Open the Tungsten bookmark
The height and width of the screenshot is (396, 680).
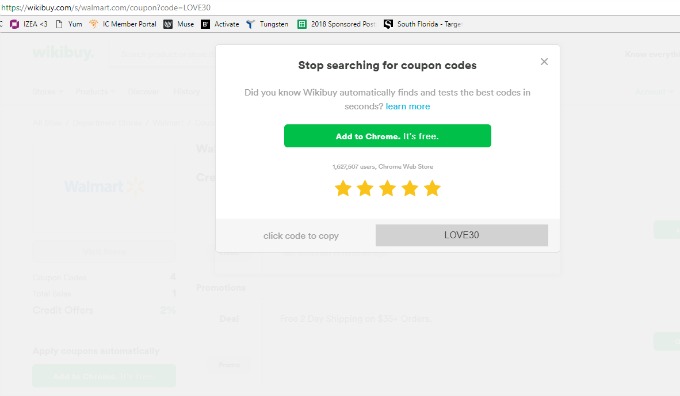(x=267, y=24)
